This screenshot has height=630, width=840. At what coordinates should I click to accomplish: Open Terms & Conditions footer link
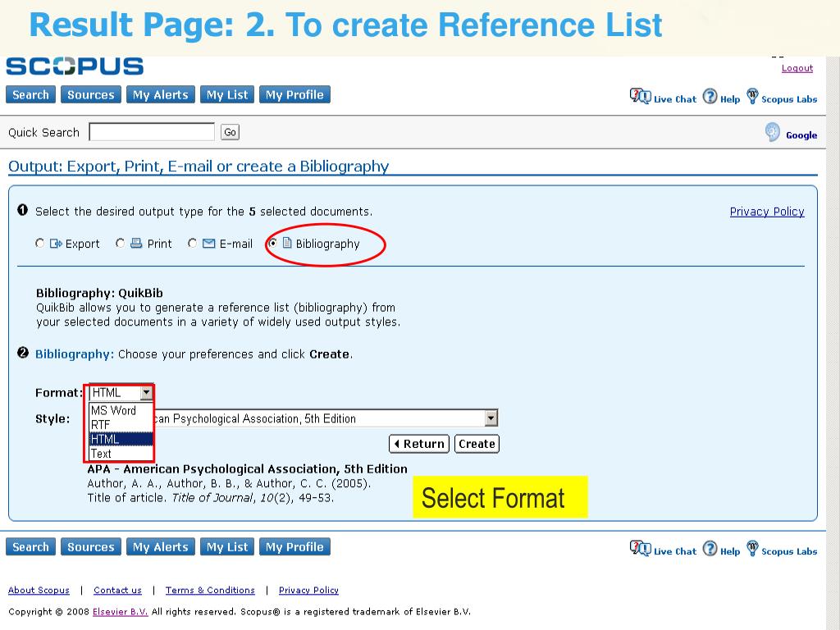click(210, 590)
